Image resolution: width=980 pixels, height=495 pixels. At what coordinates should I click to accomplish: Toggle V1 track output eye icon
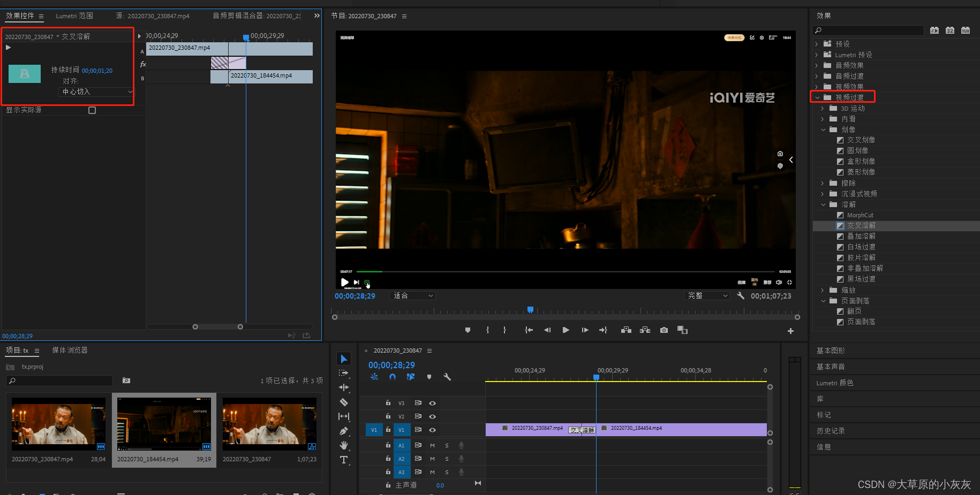pyautogui.click(x=432, y=430)
